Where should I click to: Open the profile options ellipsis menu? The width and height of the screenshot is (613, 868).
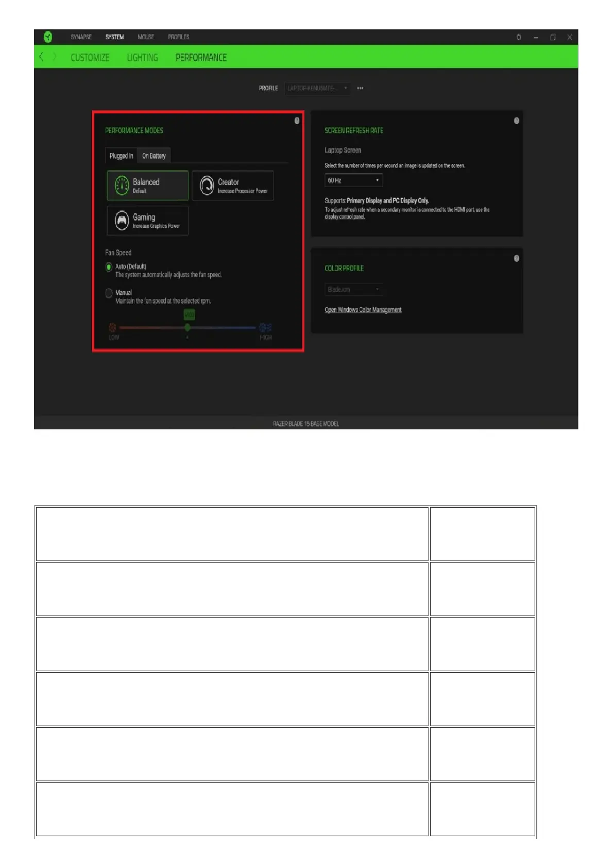tap(360, 88)
